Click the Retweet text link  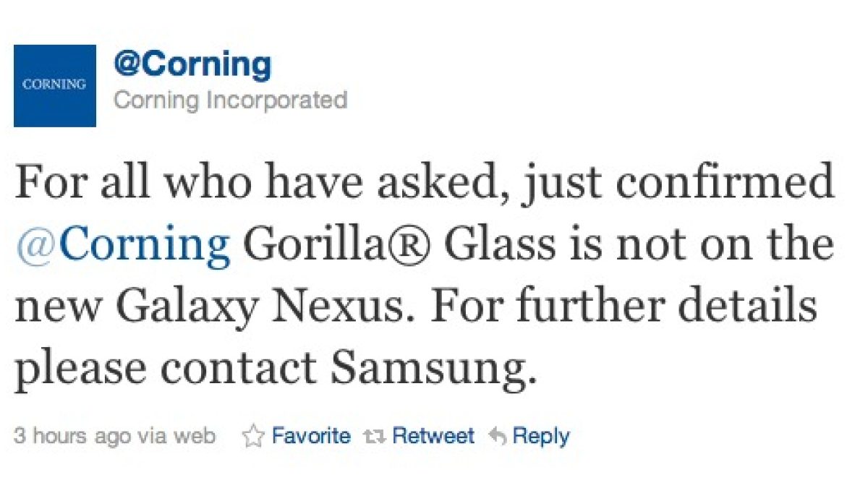pos(433,436)
